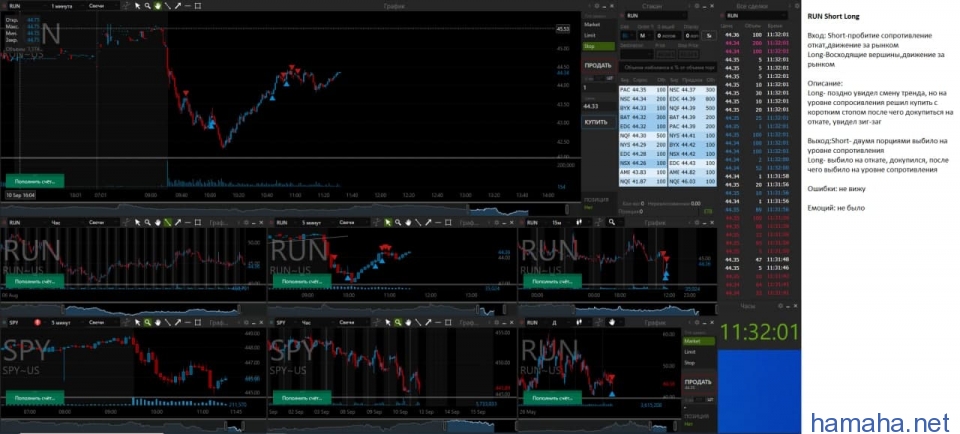960x434 pixels.
Task: Click 'Пополнить счёт...' in main RUN 1-minute chart
Action: coord(35,181)
